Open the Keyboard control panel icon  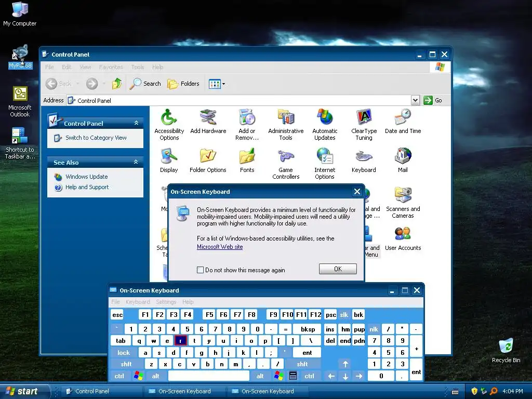point(364,160)
